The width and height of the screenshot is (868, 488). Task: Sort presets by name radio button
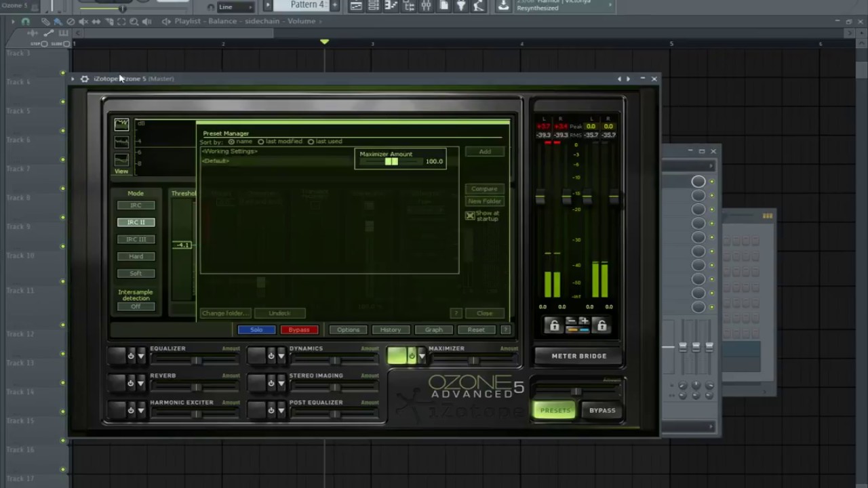[x=231, y=142]
